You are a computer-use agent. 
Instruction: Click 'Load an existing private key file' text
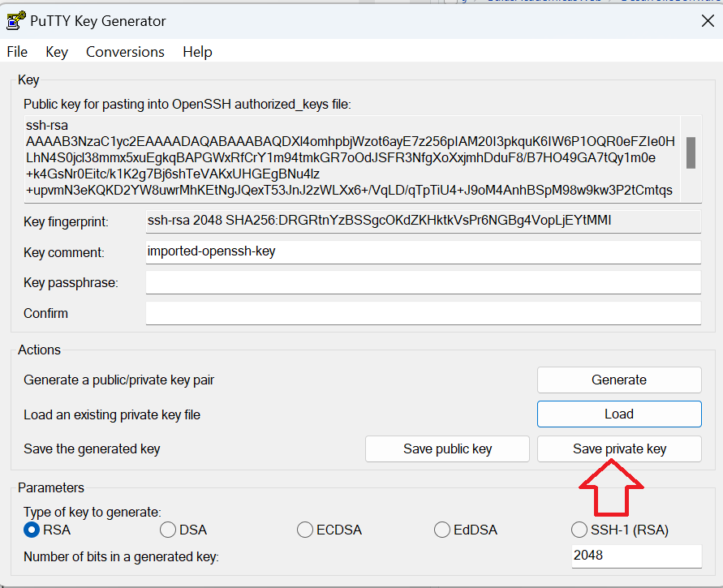(112, 414)
